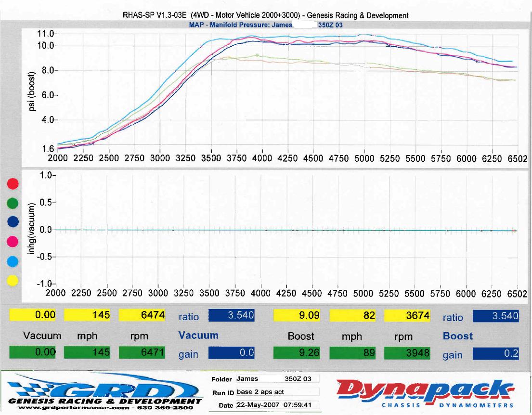Click the Boost gain value 0.2
This screenshot has width=532, height=415.
coord(496,353)
